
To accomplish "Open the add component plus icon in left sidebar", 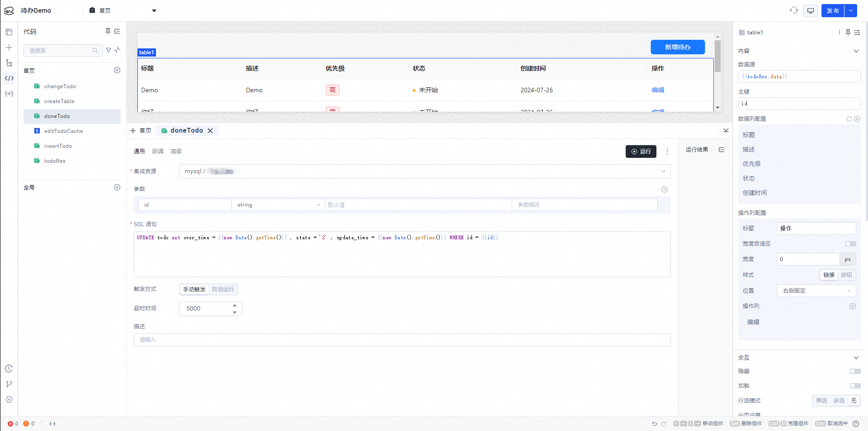I will pyautogui.click(x=9, y=47).
